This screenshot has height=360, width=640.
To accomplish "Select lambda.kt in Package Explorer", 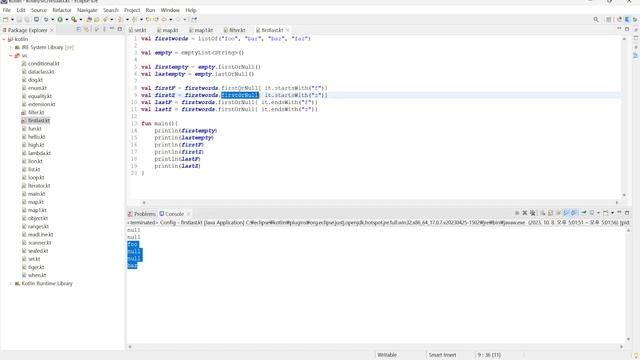I will click(39, 153).
